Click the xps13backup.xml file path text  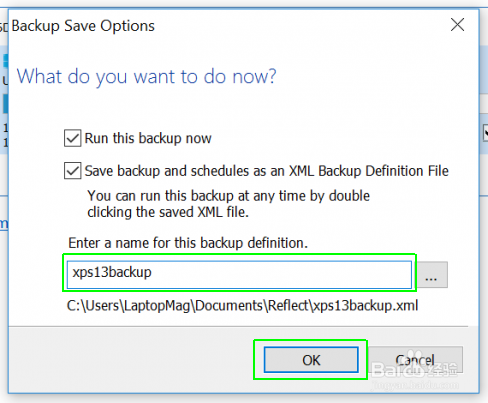(242, 306)
